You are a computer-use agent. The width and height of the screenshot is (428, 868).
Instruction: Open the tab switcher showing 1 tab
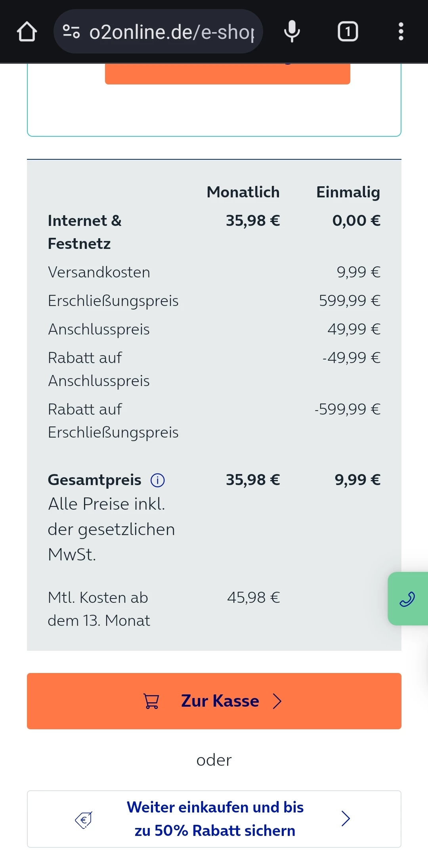pyautogui.click(x=348, y=32)
